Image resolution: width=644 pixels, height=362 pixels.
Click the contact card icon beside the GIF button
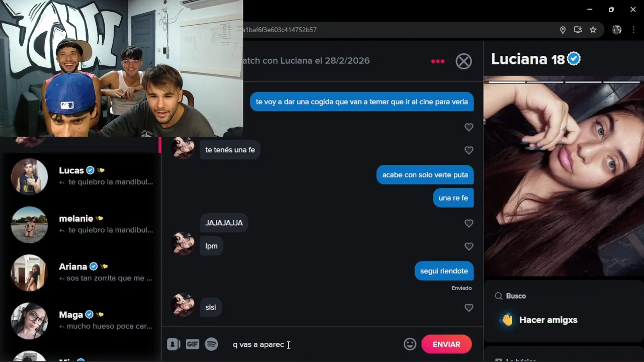(x=174, y=344)
